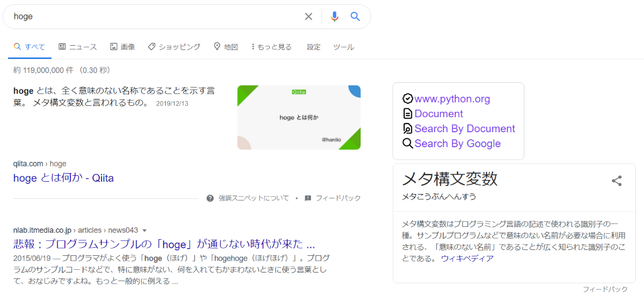Open the 地図 tab
Screen dimensions: 644x301
pyautogui.click(x=225, y=47)
